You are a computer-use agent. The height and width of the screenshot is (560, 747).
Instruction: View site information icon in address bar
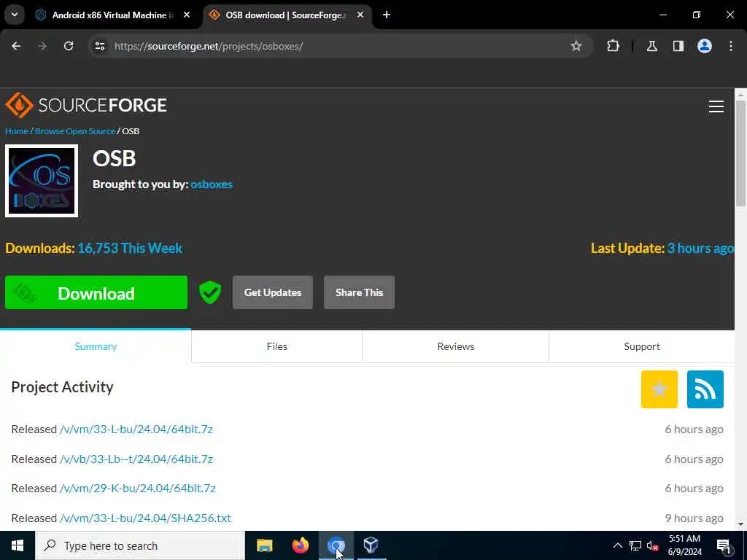click(x=99, y=46)
